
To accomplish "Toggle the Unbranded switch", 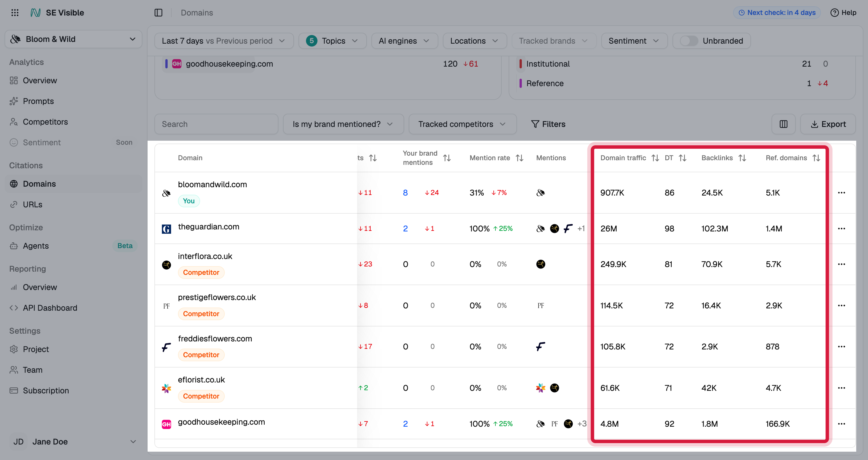I will coord(689,41).
